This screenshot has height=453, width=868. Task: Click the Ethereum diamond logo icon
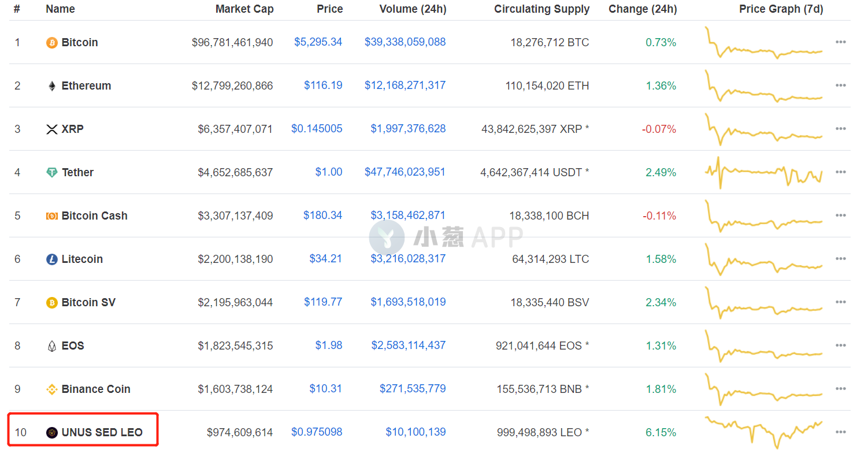[51, 86]
